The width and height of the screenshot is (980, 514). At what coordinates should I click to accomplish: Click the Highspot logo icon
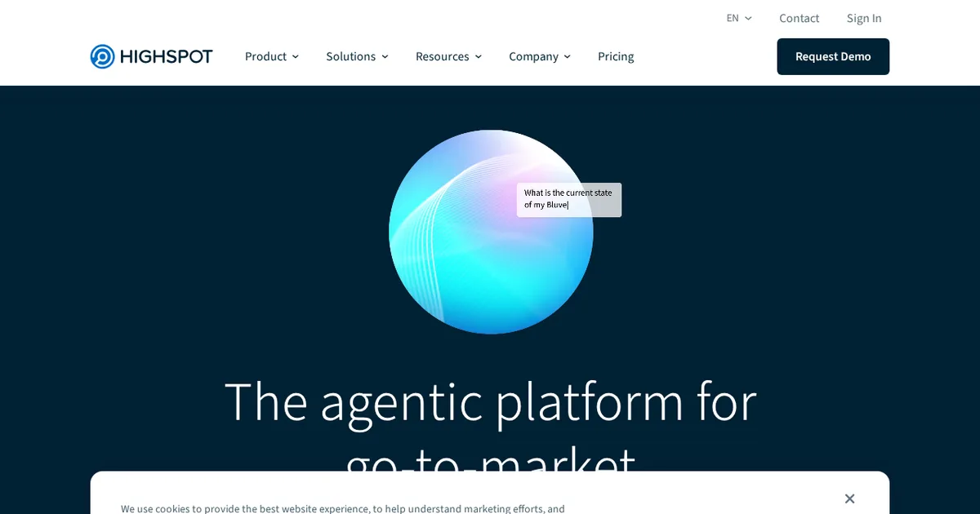[x=102, y=56]
